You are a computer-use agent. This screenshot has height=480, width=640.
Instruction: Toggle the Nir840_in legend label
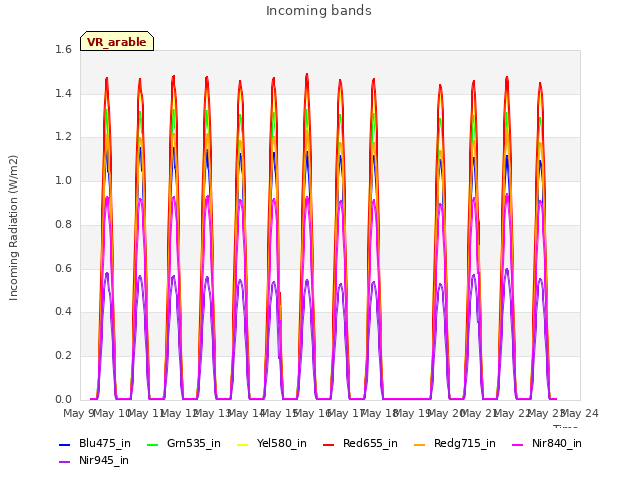coord(557,444)
